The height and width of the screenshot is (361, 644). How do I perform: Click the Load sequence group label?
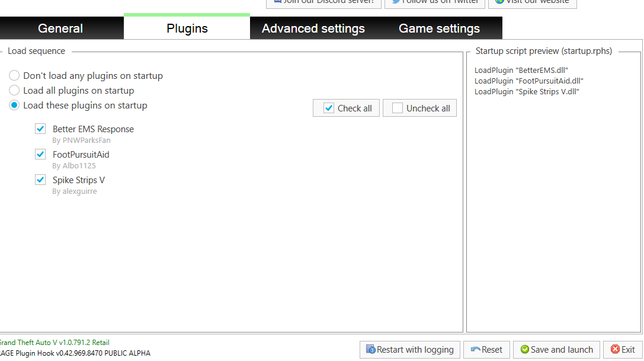click(36, 51)
